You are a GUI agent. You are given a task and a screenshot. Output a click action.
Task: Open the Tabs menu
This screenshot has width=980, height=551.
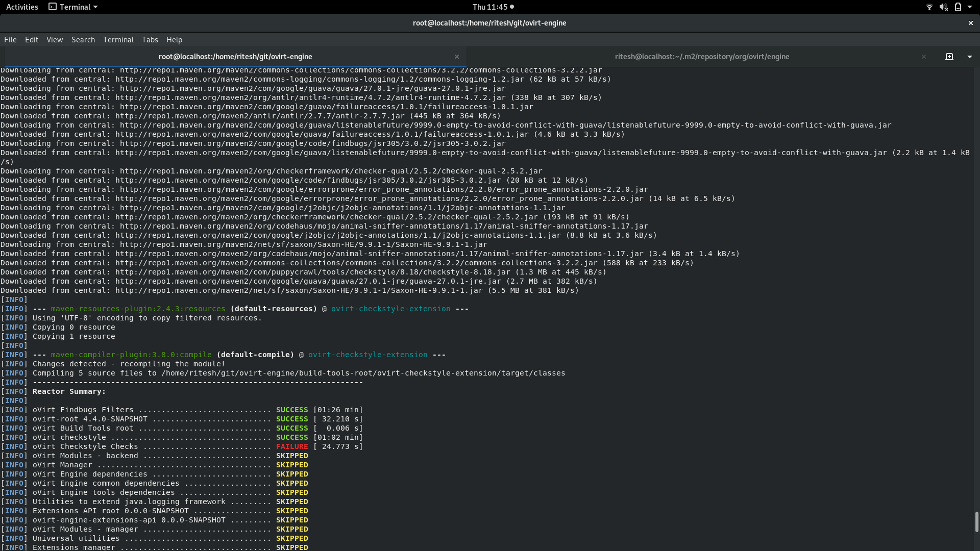point(150,40)
